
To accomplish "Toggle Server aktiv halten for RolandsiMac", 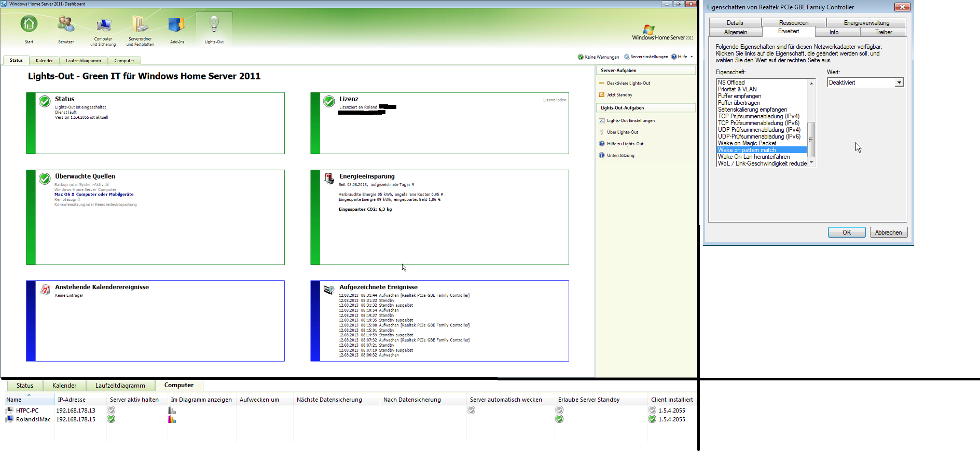I will (x=111, y=419).
